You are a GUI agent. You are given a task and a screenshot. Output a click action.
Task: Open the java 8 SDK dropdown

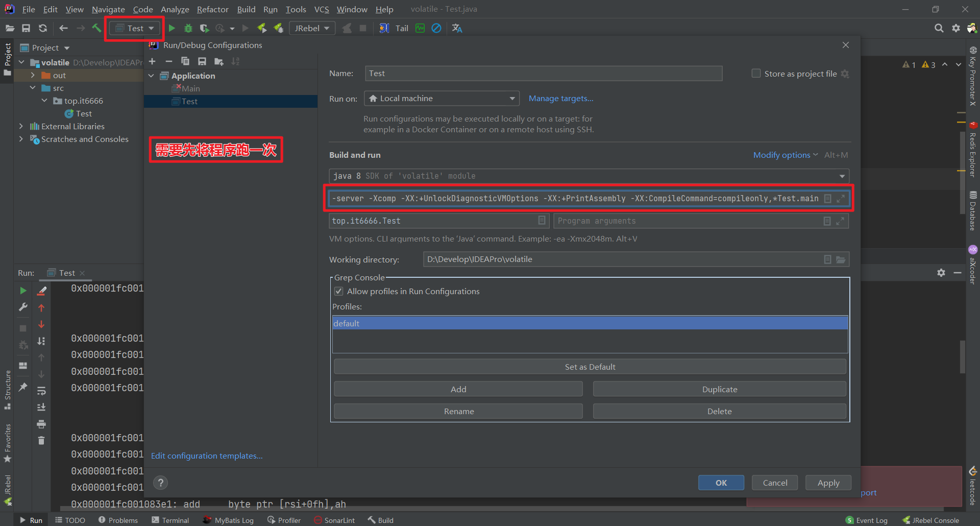tap(589, 176)
